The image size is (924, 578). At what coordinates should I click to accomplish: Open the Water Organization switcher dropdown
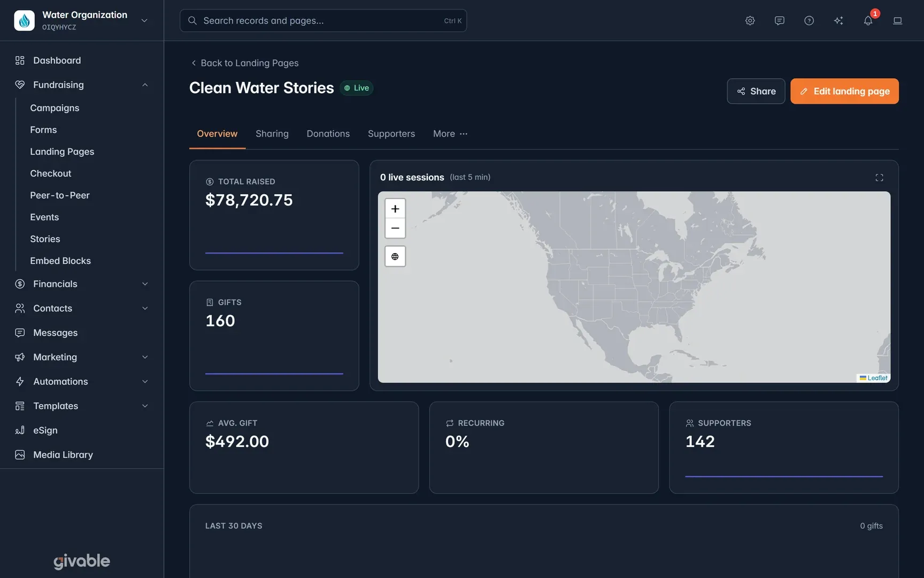144,20
